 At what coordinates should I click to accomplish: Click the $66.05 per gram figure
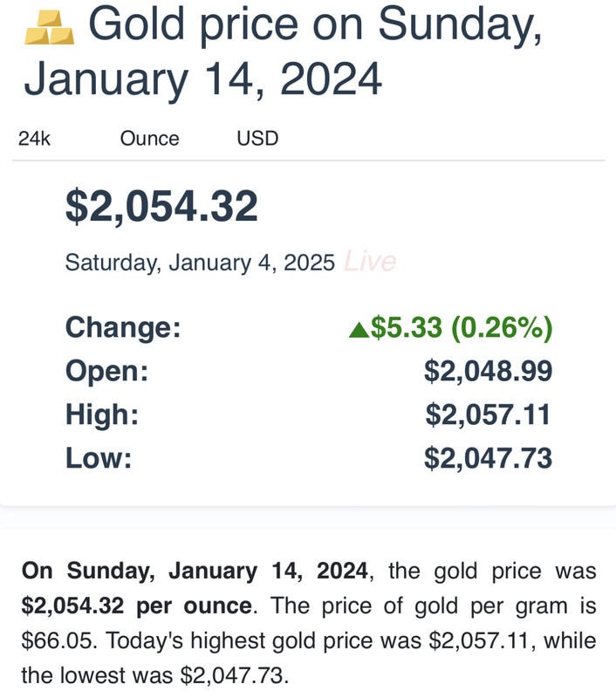point(57,641)
